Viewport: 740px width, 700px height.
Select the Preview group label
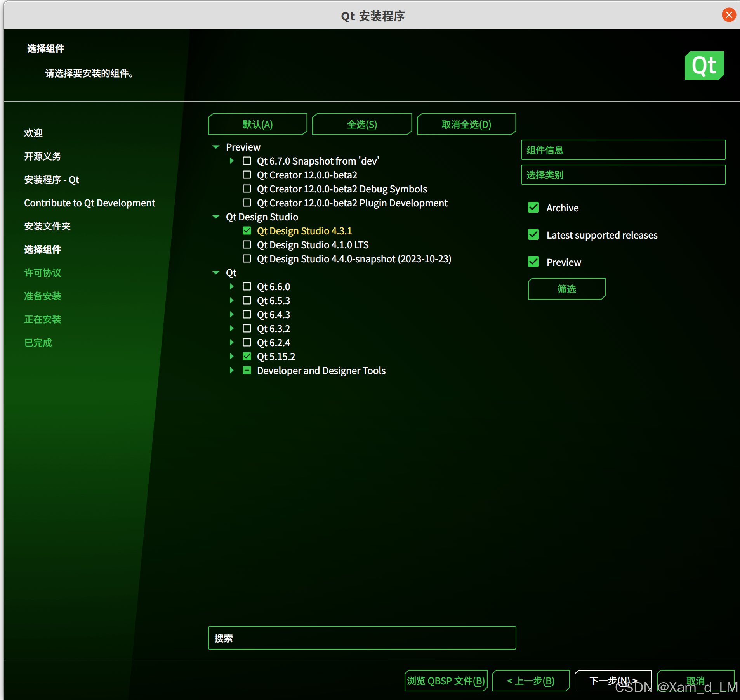(243, 147)
